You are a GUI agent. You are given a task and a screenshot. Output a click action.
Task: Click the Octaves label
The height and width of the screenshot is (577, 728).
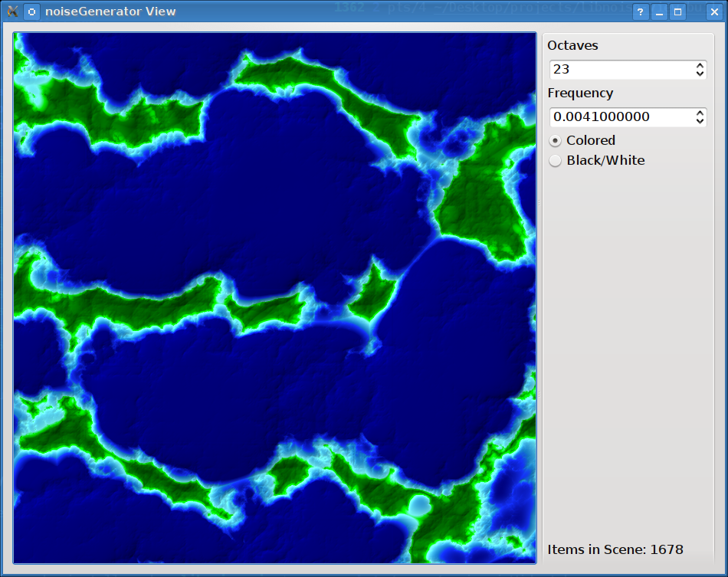tap(572, 46)
